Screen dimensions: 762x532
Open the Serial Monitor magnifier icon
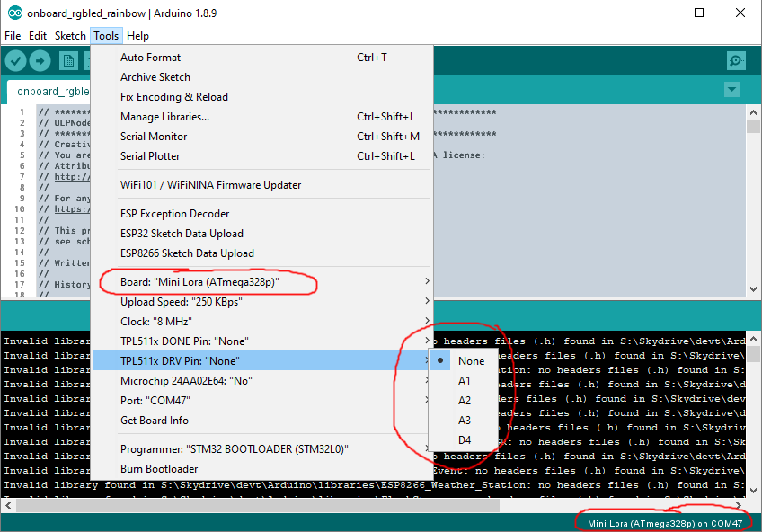click(736, 60)
